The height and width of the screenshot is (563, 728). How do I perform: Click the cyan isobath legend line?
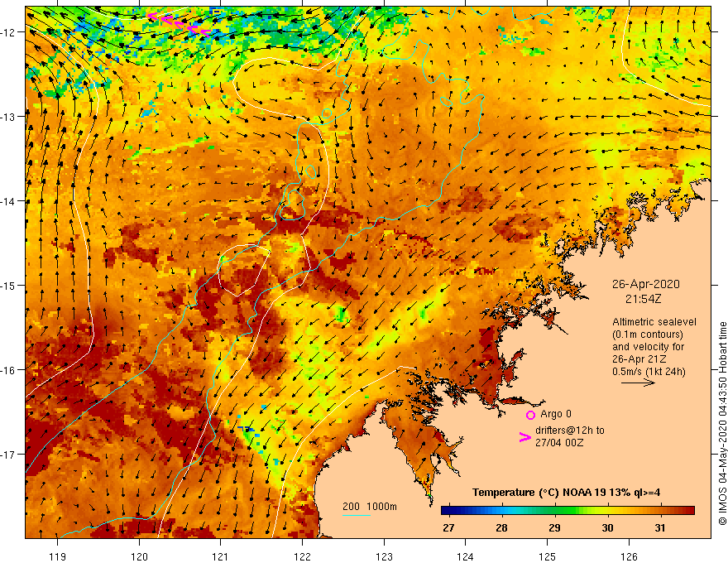tap(357, 515)
